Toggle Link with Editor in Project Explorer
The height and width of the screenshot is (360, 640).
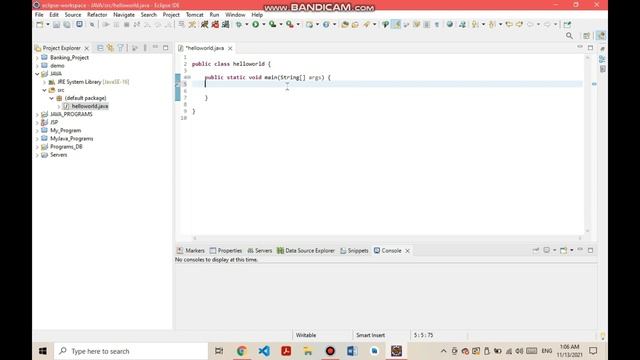[110, 48]
